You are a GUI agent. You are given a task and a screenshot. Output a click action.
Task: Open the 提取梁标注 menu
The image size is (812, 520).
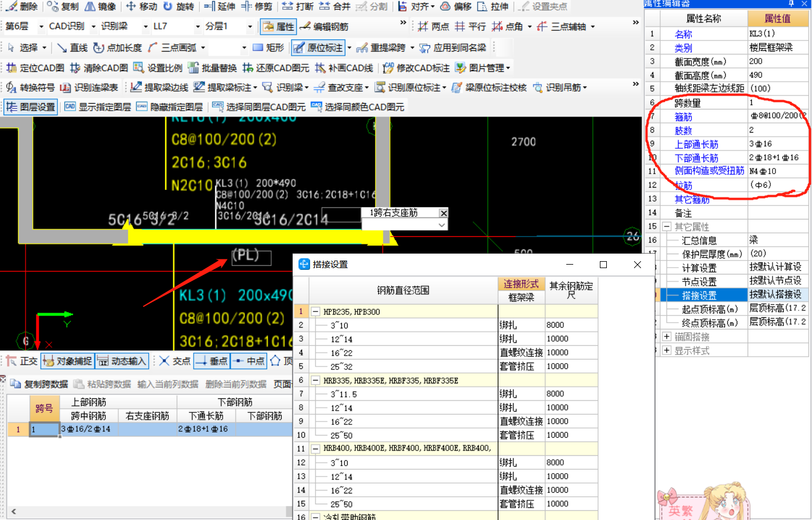coord(225,87)
